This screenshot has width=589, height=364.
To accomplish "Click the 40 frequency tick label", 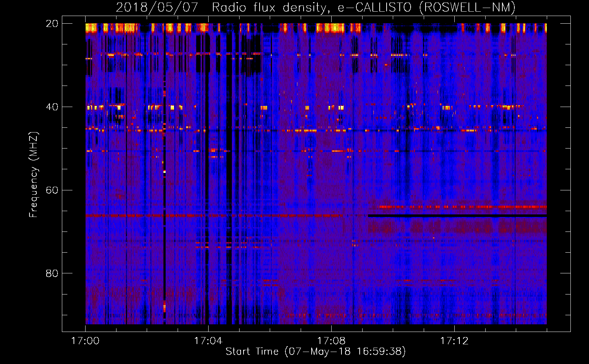I will 52,107.
